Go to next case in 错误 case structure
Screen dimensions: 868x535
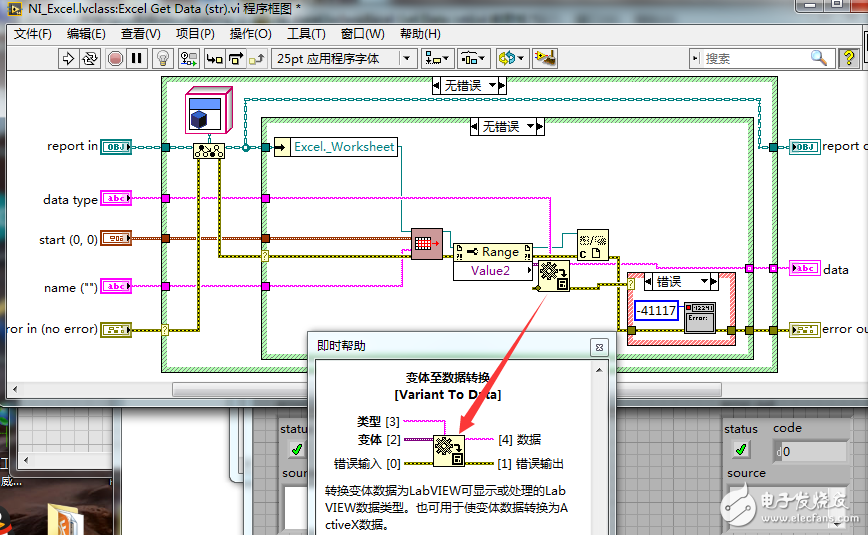point(714,281)
